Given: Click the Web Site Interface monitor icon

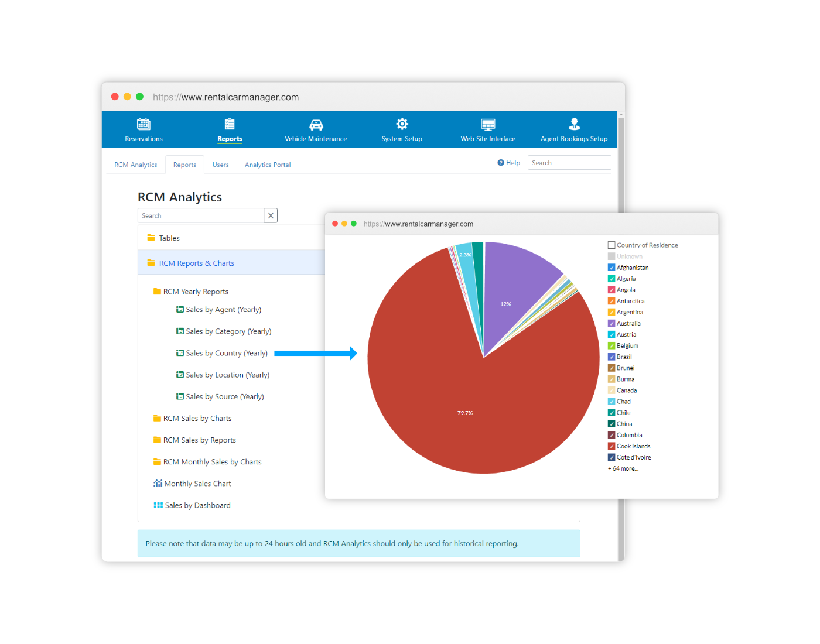Looking at the screenshot, I should (x=488, y=124).
